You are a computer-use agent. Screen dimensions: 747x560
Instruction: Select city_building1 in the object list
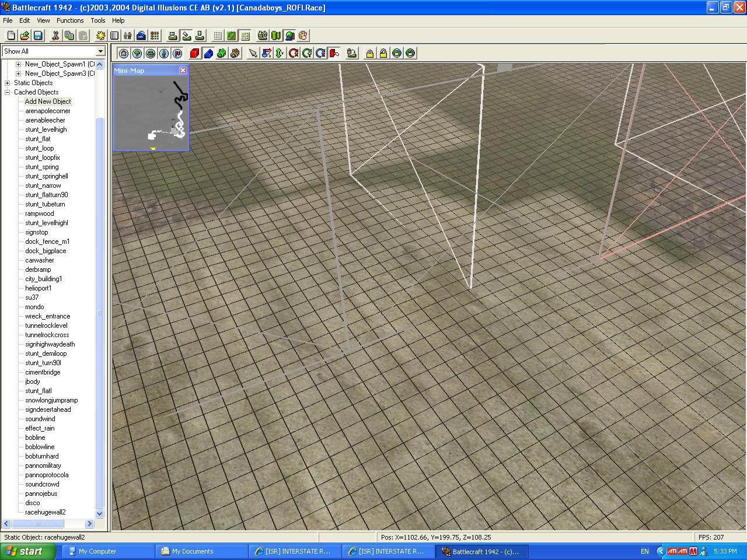click(43, 279)
